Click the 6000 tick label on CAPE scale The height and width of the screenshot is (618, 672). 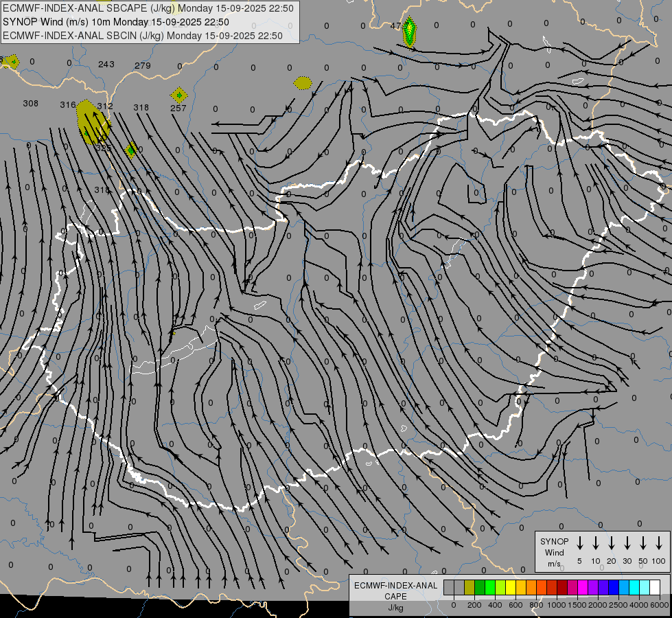(x=659, y=605)
